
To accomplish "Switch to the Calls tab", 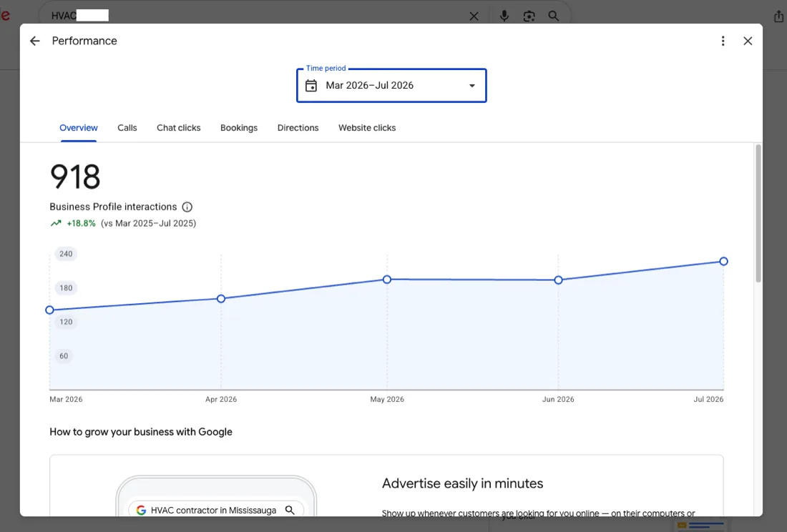I will tap(127, 128).
